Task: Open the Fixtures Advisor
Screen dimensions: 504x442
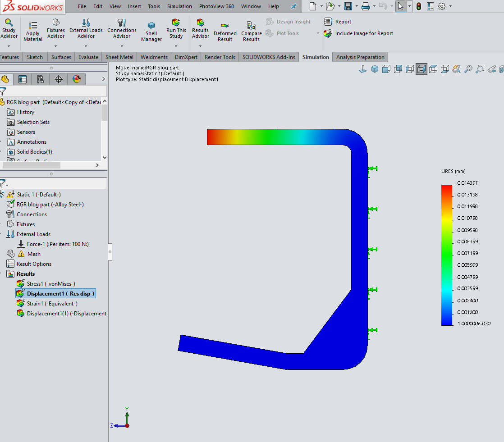Action: (x=55, y=28)
